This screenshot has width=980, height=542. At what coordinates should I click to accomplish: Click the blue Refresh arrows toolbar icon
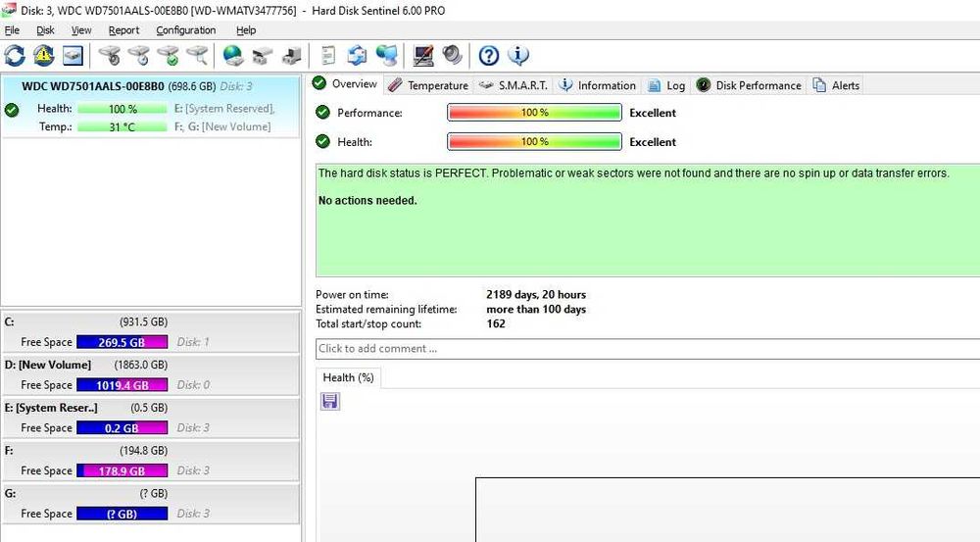click(15, 56)
